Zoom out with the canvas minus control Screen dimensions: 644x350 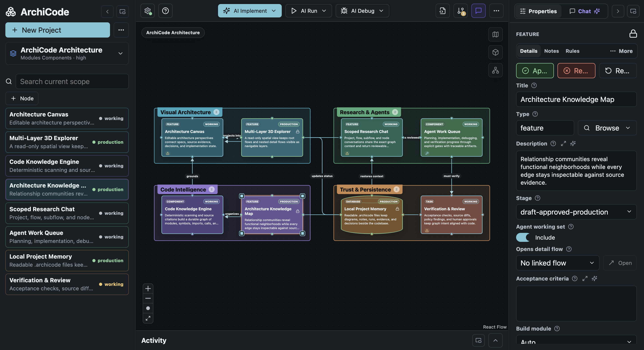coord(148,298)
